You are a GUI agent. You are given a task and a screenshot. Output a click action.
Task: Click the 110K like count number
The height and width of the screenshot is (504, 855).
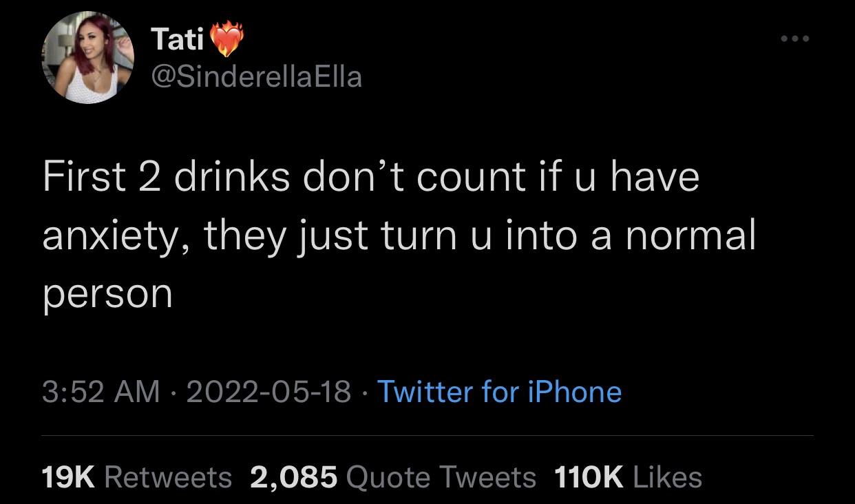[x=587, y=477]
